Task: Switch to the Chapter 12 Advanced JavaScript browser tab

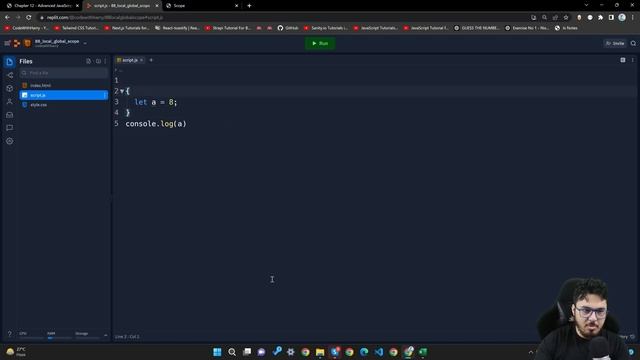Action: [41, 6]
